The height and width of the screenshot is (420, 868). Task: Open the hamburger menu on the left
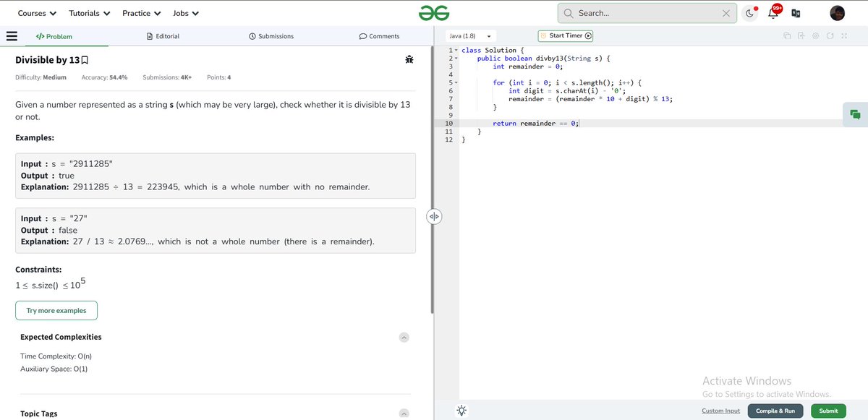pos(12,35)
